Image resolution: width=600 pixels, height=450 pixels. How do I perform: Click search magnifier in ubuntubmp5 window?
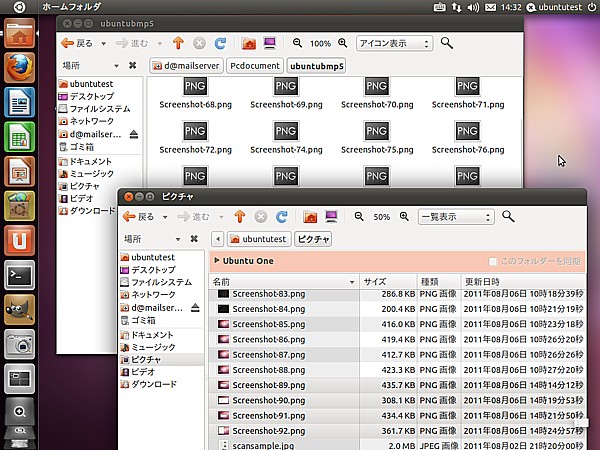447,43
